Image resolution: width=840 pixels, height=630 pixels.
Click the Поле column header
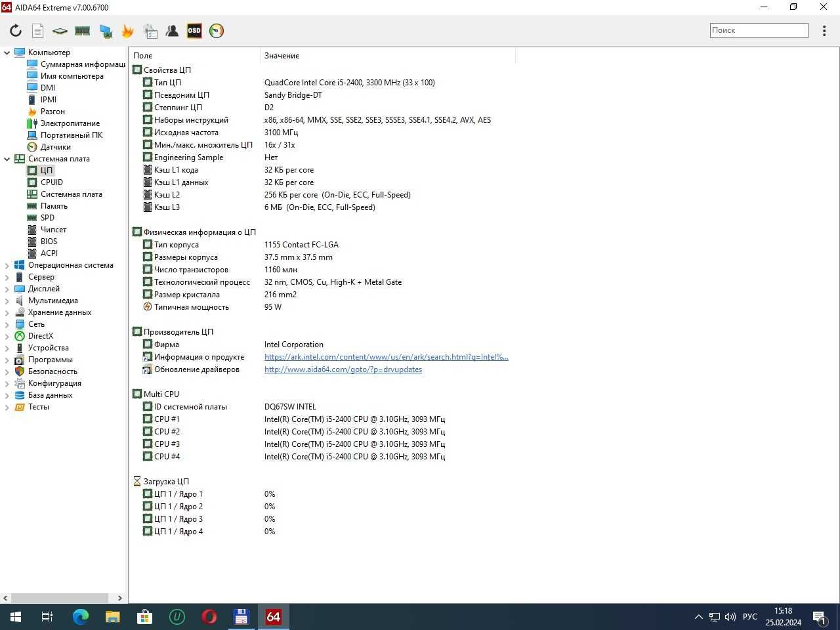[x=195, y=56]
